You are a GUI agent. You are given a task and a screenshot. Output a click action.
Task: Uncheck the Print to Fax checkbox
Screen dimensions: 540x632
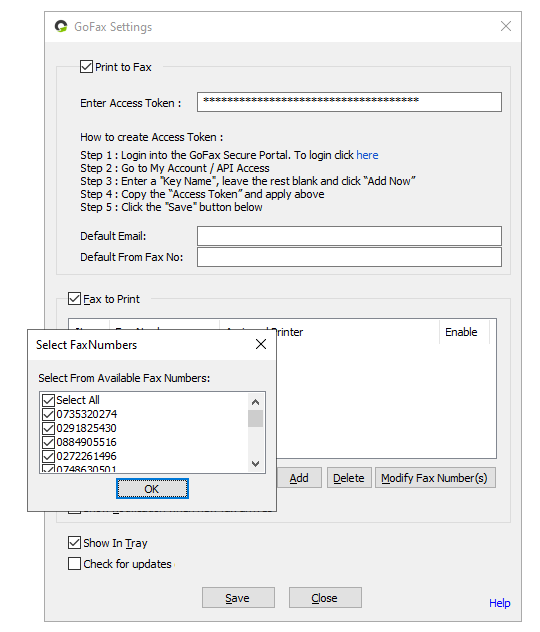tap(86, 67)
